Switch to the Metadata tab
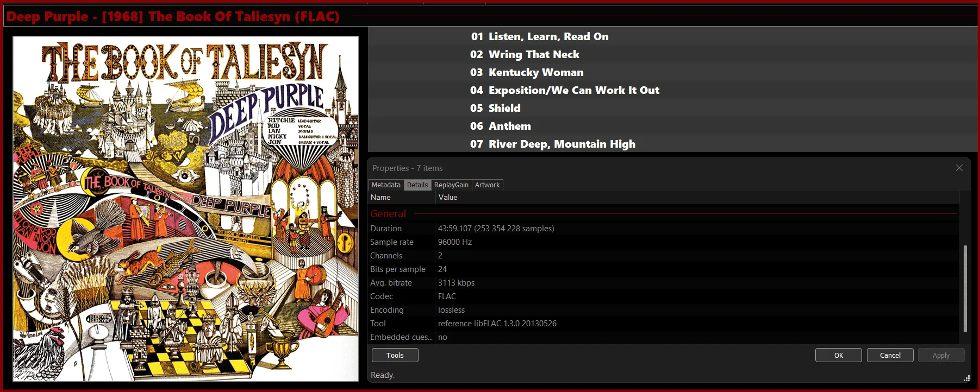 click(386, 185)
